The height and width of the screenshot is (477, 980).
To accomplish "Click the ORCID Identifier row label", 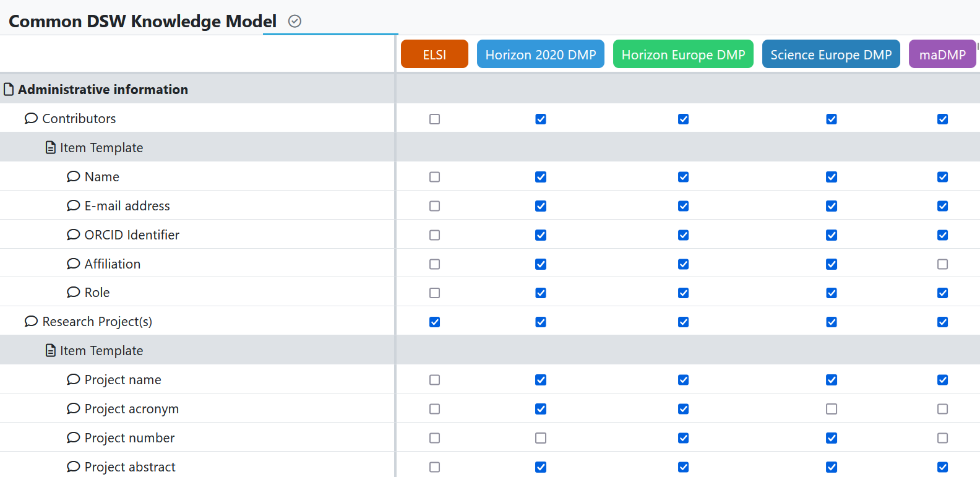I will click(132, 235).
